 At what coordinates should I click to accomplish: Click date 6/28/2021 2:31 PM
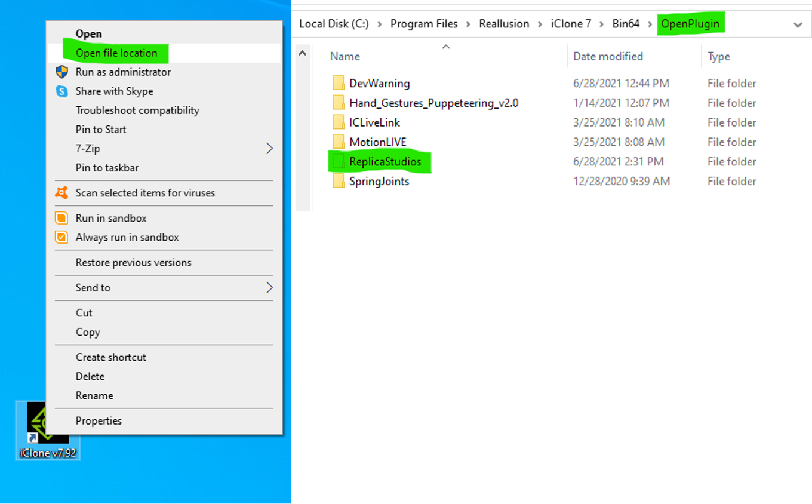[x=619, y=162]
